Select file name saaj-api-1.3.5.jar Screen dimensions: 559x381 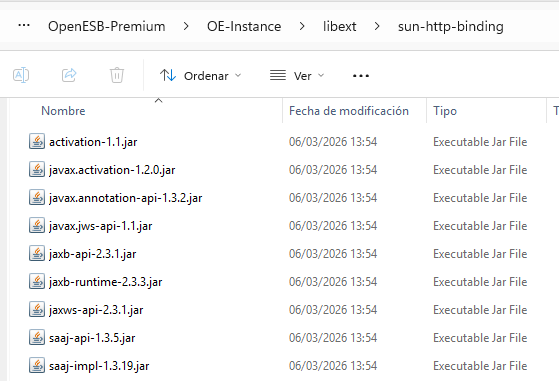92,338
